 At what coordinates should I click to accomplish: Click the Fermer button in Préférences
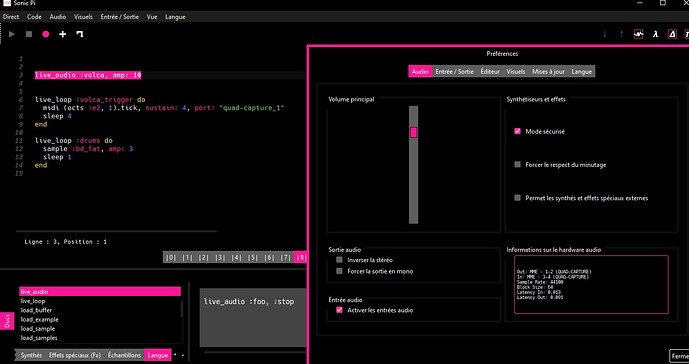(679, 355)
